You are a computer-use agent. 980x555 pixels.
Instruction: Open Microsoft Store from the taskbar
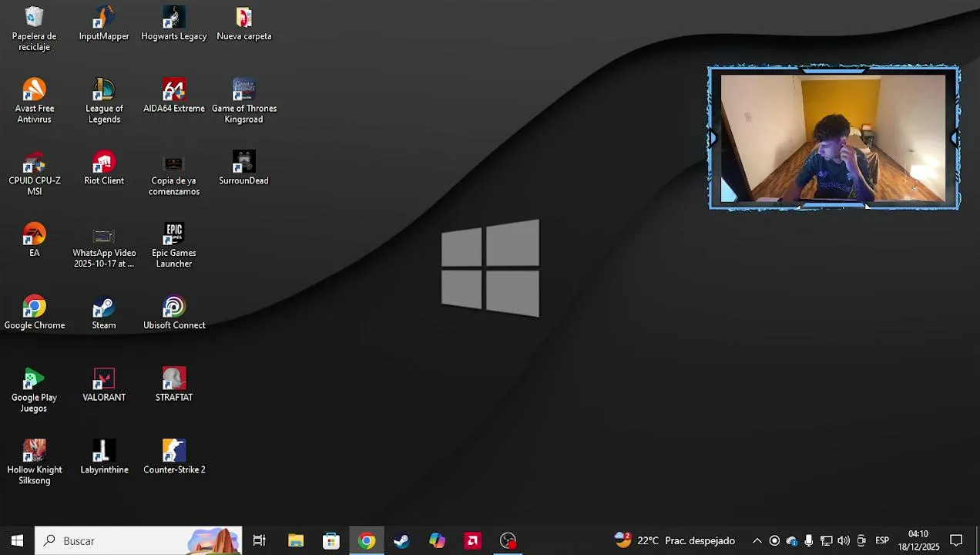pos(331,540)
